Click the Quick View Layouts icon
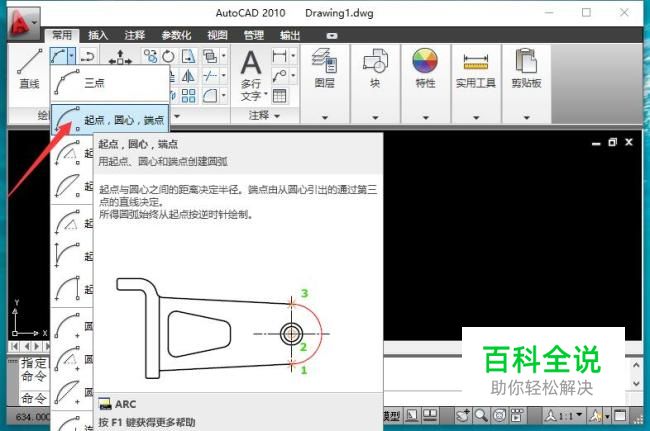Screen dimensions: 650x431 tap(412, 416)
